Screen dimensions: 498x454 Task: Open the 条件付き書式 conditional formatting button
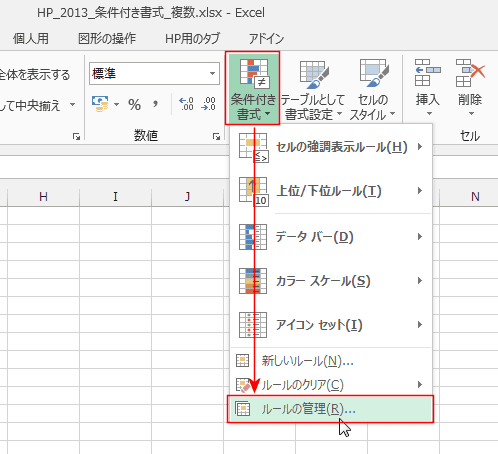[x=253, y=88]
